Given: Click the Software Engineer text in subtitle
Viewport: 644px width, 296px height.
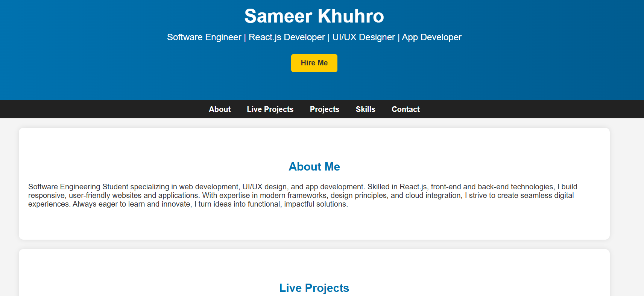Looking at the screenshot, I should [204, 37].
